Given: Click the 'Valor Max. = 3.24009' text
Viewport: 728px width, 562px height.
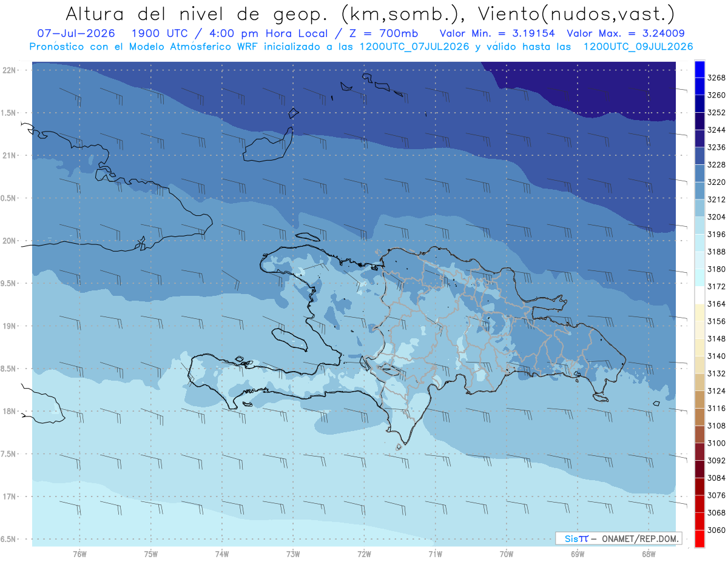Looking at the screenshot, I should tap(625, 33).
